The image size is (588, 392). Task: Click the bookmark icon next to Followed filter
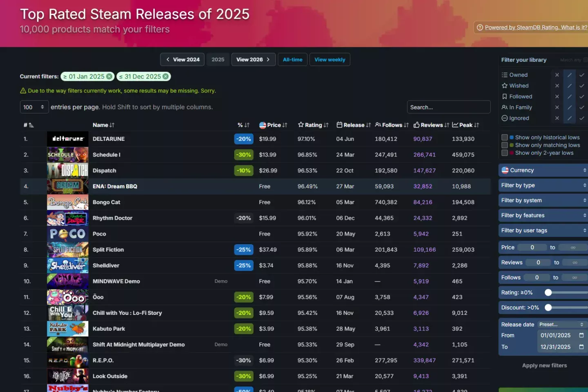505,96
